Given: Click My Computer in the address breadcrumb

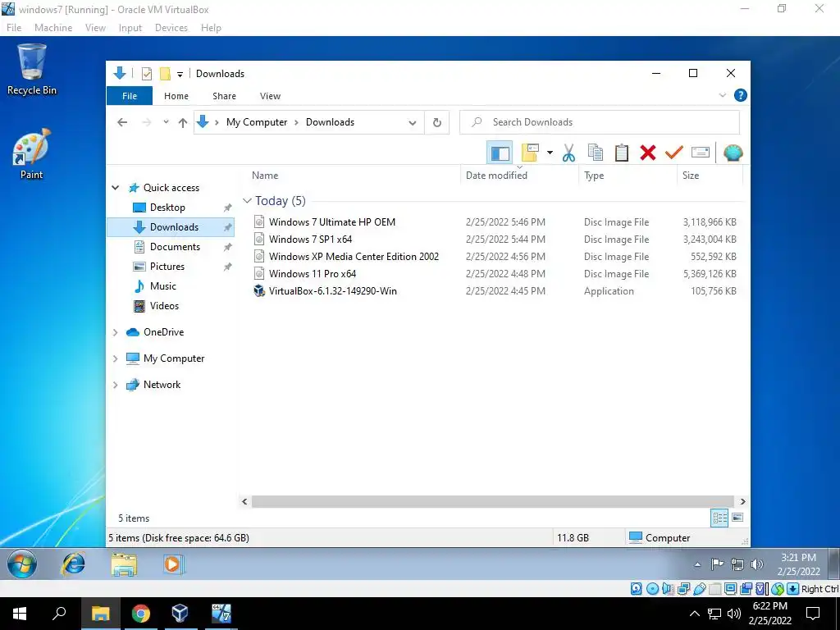Looking at the screenshot, I should (x=257, y=122).
